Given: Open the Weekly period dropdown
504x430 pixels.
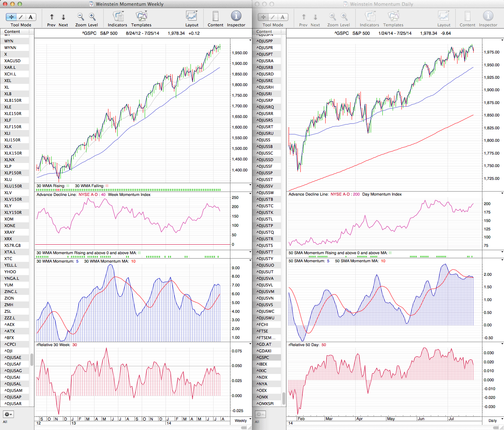Looking at the screenshot, I should (x=242, y=420).
